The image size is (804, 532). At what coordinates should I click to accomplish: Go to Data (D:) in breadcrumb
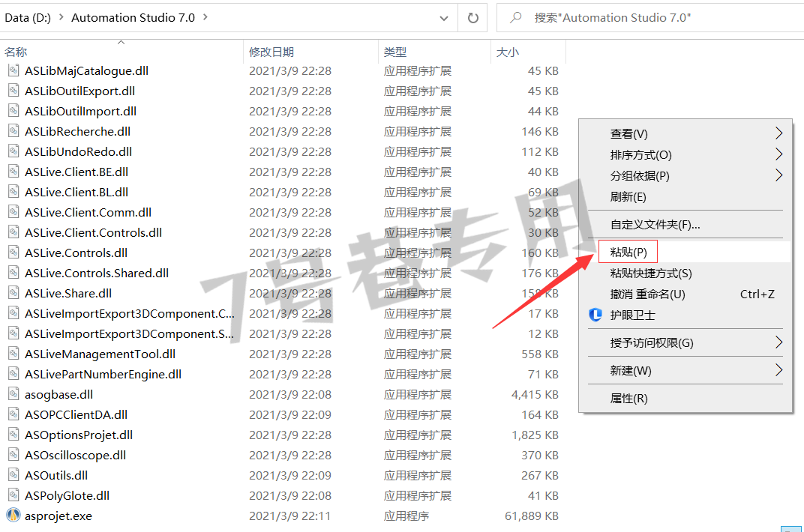(28, 17)
